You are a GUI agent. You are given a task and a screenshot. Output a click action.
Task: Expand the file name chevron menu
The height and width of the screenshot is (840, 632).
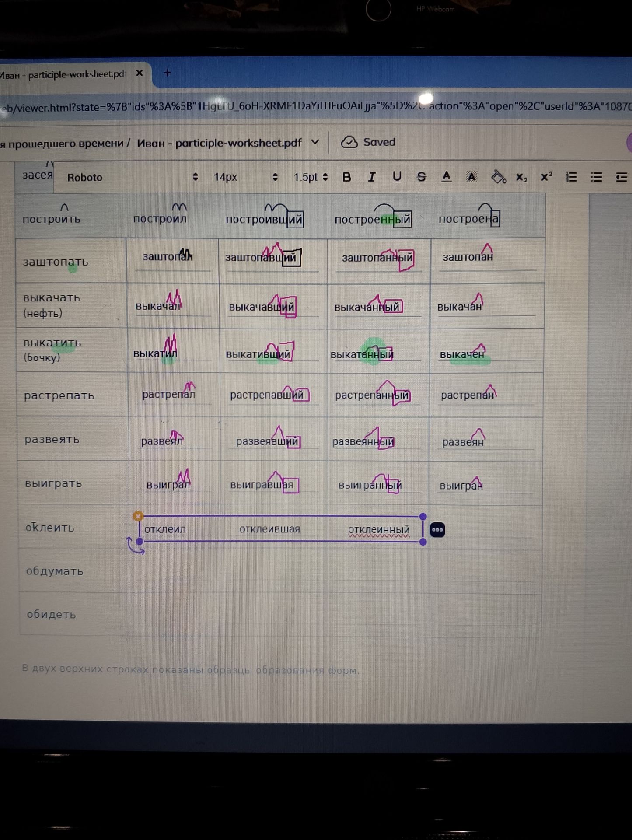pos(315,142)
